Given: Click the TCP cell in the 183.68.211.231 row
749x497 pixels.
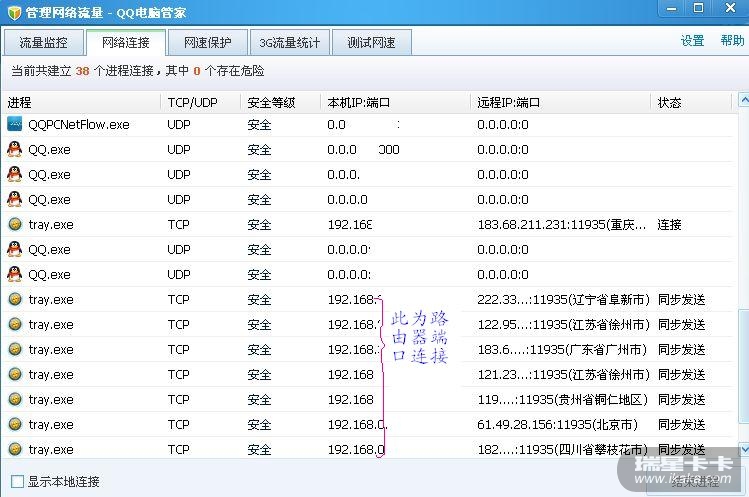Looking at the screenshot, I should pos(179,225).
